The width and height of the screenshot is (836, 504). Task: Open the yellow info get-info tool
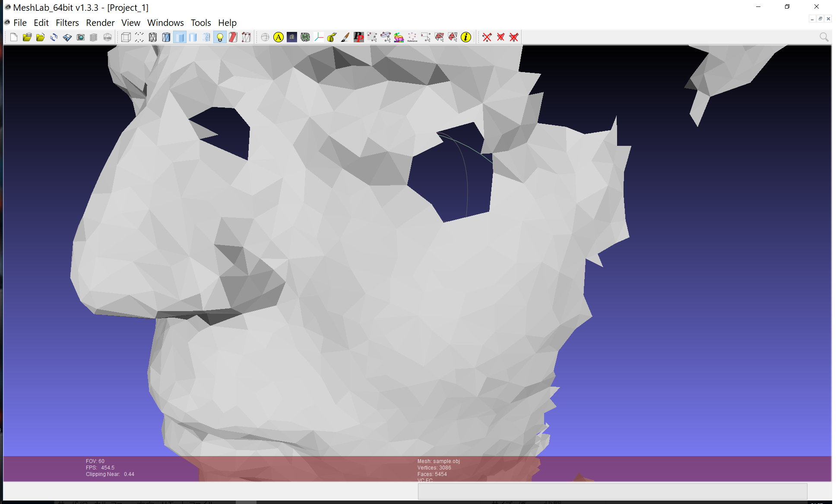pos(466,38)
